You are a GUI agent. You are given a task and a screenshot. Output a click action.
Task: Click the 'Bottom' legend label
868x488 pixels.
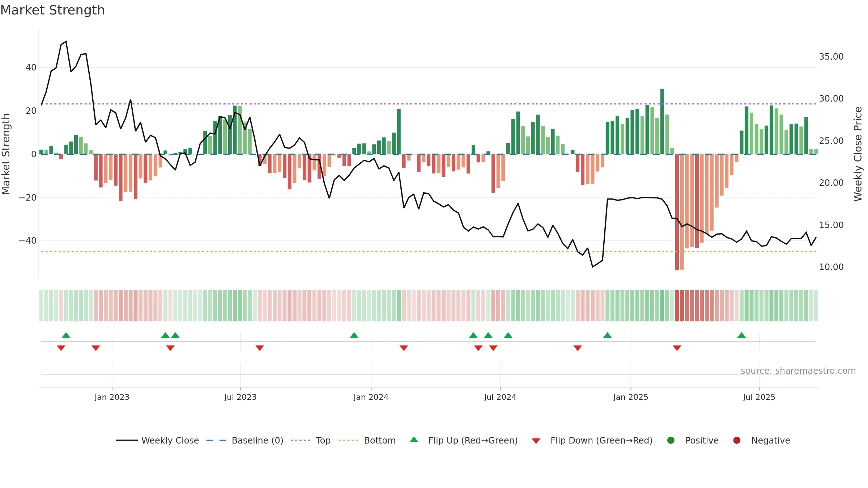tap(380, 440)
